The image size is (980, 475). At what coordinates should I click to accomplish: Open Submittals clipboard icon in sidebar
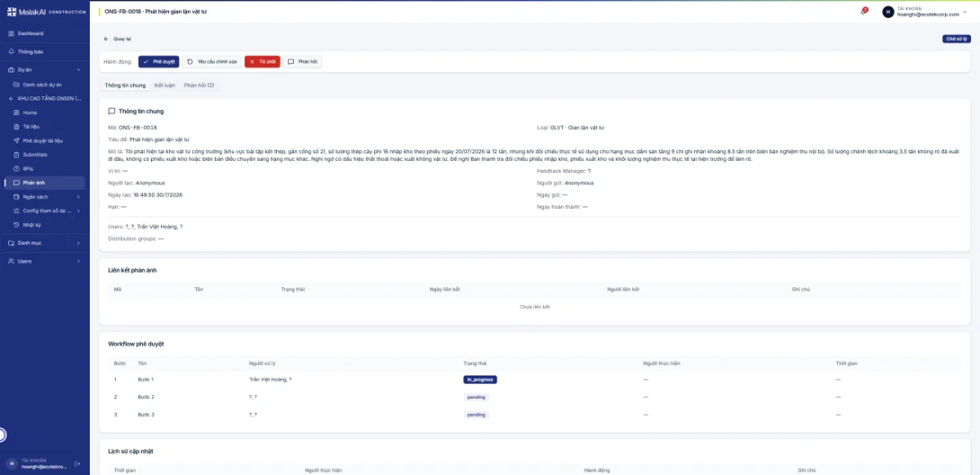click(x=16, y=154)
